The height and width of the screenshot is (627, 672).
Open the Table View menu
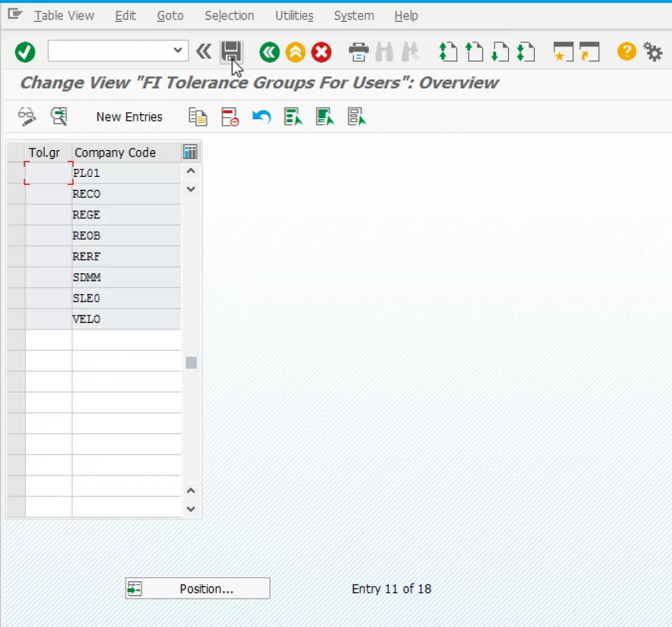tap(64, 16)
